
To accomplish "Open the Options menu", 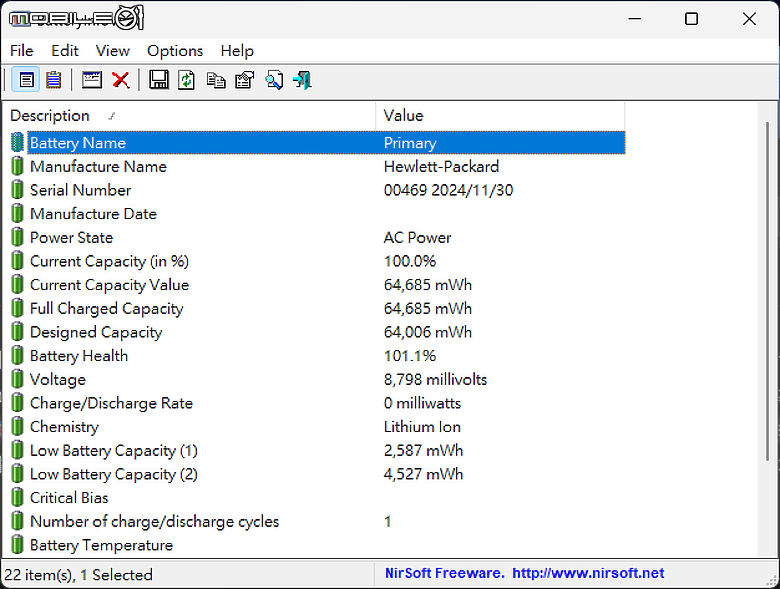I will pyautogui.click(x=175, y=51).
